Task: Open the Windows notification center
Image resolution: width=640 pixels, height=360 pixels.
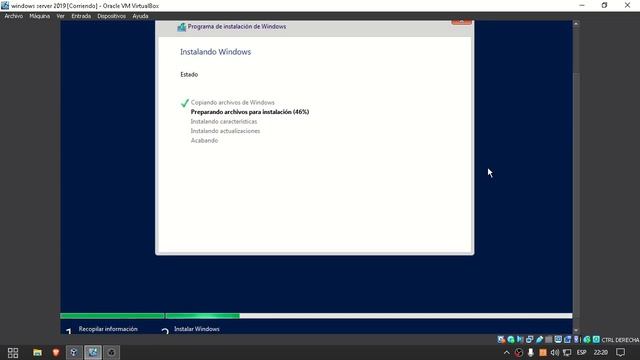Action: [620, 353]
